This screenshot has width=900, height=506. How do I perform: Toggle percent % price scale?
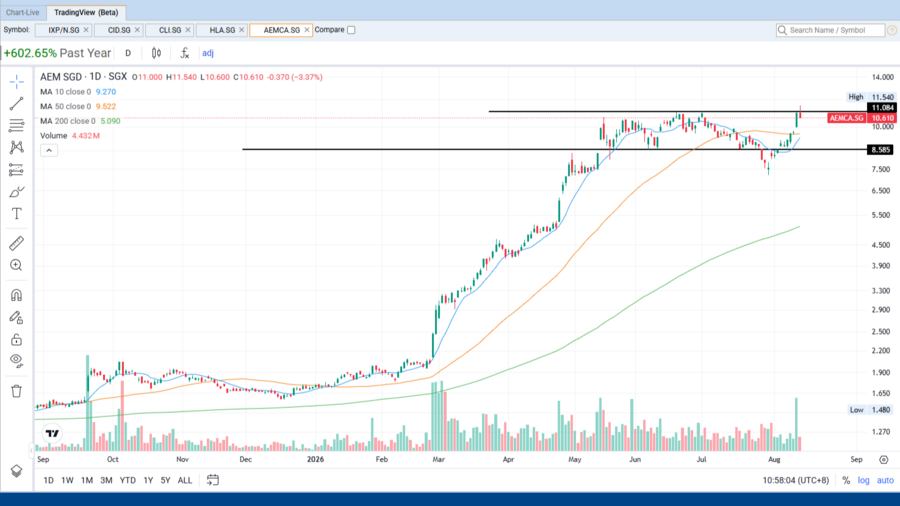tap(846, 480)
